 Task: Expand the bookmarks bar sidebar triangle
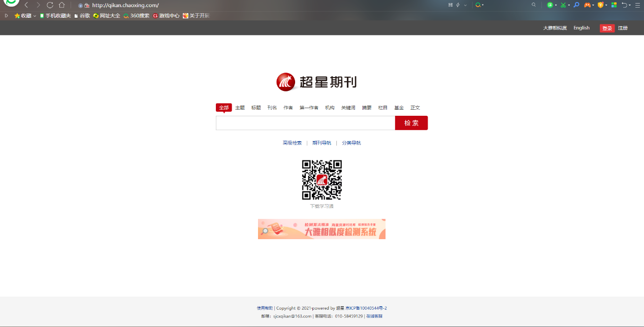click(x=6, y=16)
